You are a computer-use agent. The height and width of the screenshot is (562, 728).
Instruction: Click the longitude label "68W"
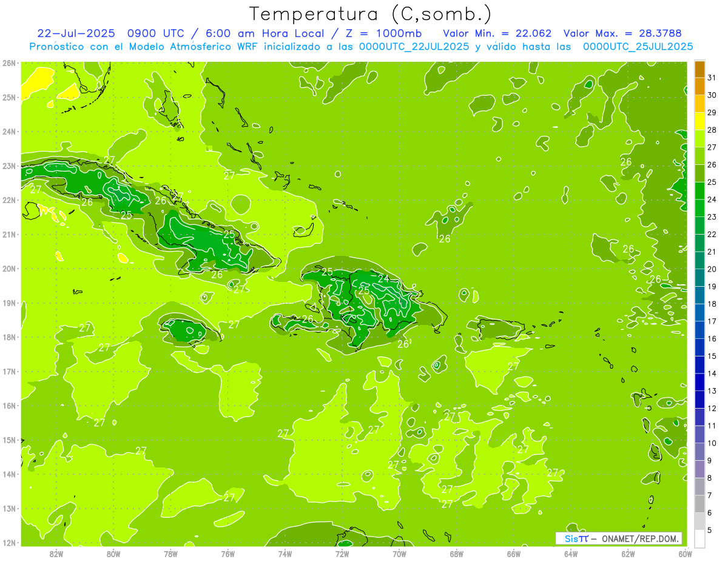pyautogui.click(x=457, y=554)
